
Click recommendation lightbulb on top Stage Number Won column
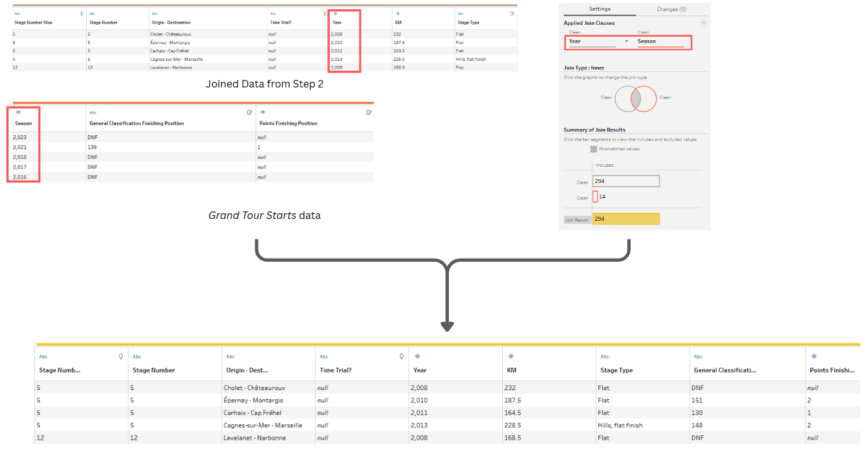[82, 13]
